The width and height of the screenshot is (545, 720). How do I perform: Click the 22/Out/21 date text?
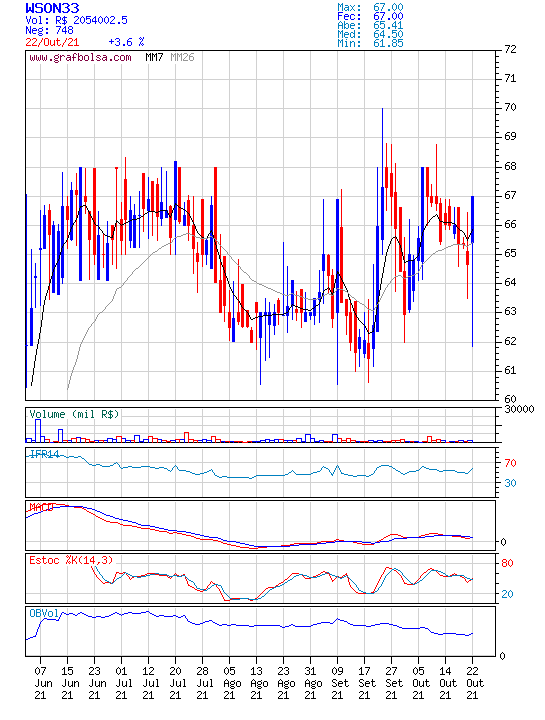coord(52,42)
